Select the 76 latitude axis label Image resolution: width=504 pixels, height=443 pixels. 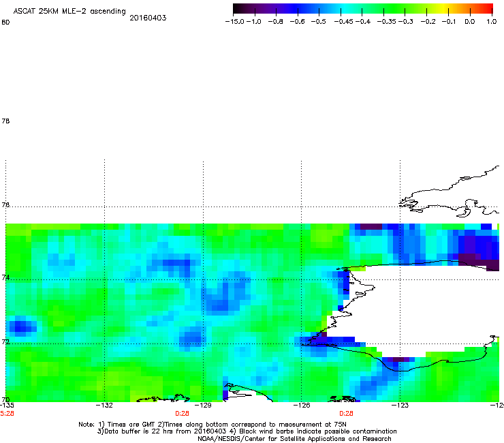5,204
